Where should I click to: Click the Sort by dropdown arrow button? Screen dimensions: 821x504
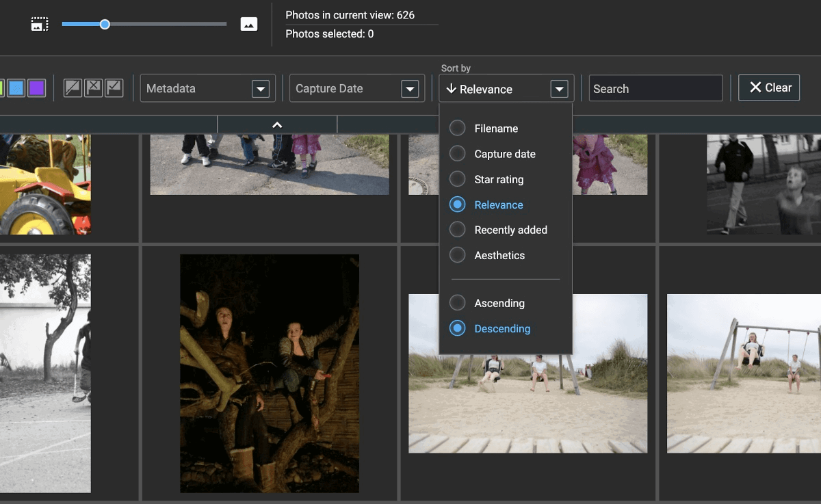point(559,89)
